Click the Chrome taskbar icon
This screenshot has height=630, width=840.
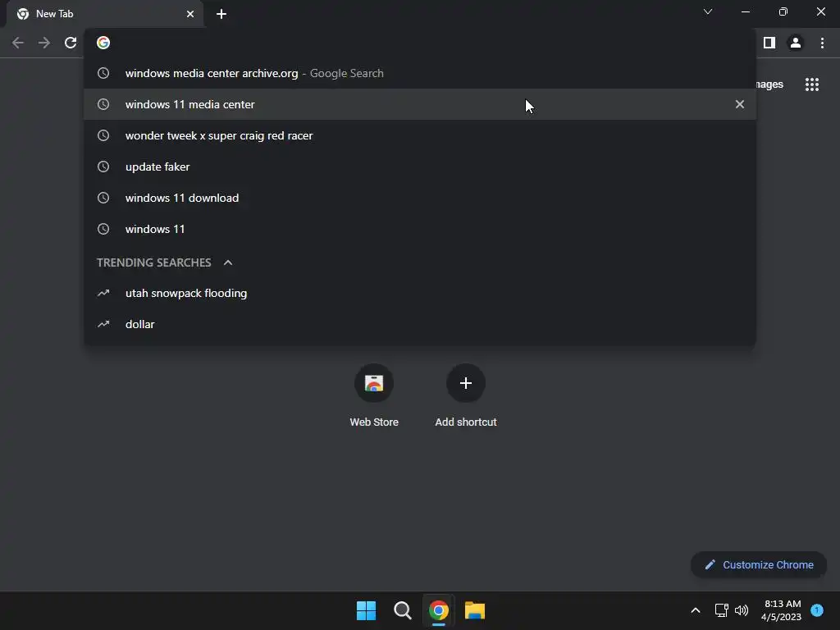pos(439,610)
